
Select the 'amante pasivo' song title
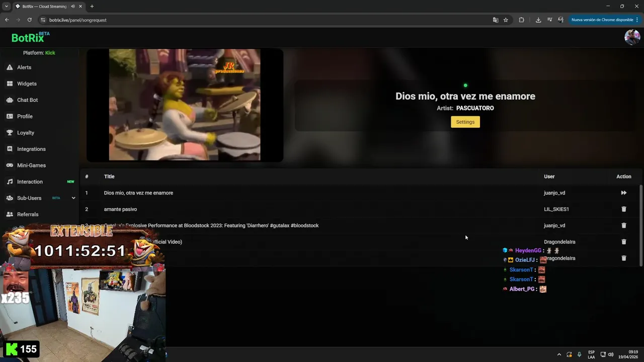[120, 209]
